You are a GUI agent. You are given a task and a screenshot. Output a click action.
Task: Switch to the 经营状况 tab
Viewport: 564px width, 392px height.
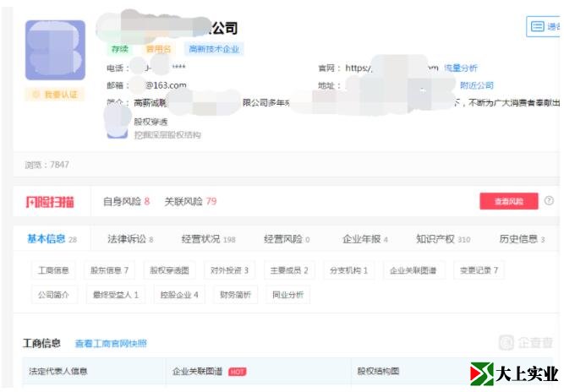coord(208,239)
